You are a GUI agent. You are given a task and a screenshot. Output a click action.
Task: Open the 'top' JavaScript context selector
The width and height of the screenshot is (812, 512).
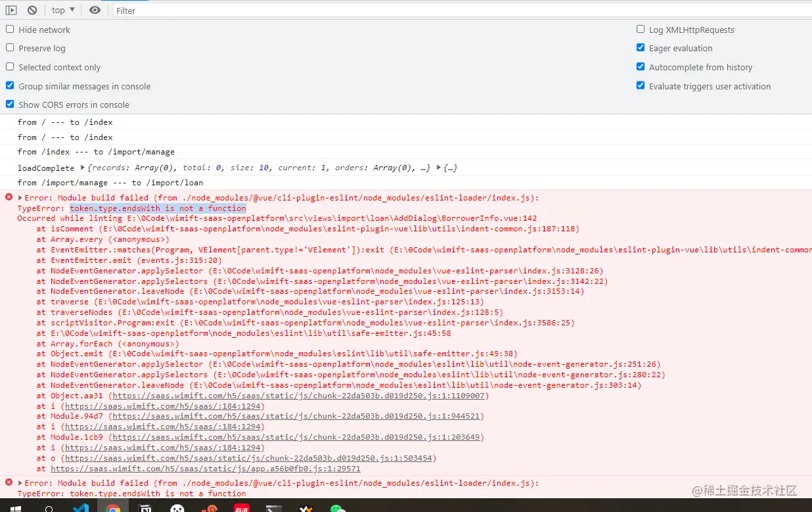click(x=63, y=10)
